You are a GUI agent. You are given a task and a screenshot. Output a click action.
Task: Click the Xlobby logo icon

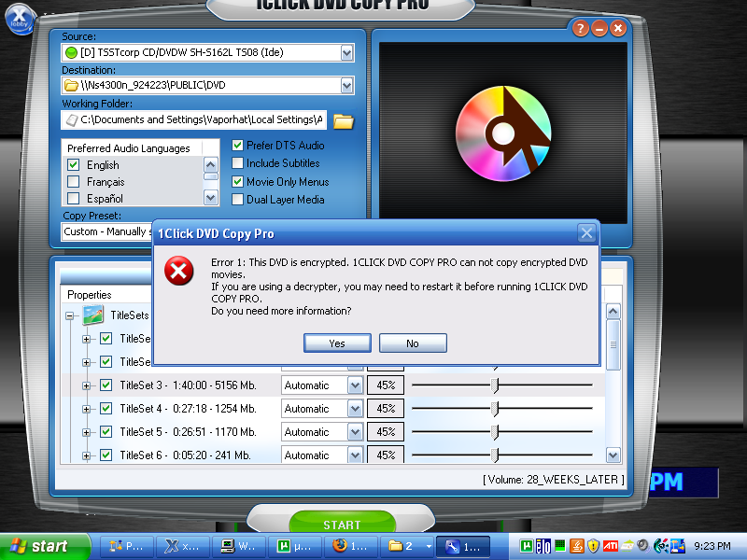click(20, 19)
